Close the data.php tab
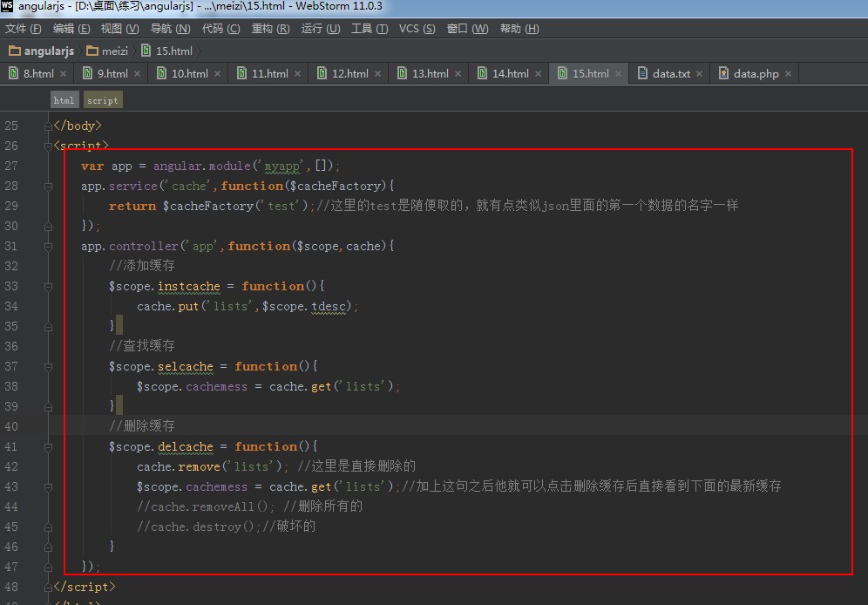The height and width of the screenshot is (605, 868). coord(789,73)
